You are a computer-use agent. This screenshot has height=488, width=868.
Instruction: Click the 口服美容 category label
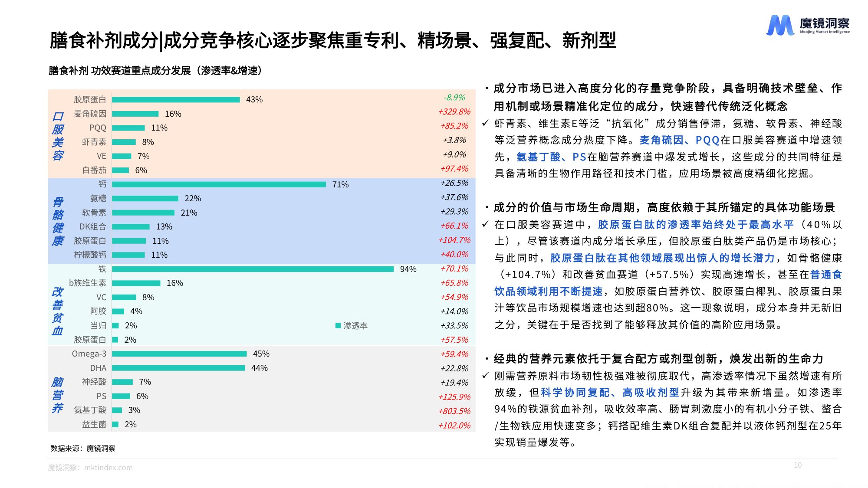tap(58, 135)
